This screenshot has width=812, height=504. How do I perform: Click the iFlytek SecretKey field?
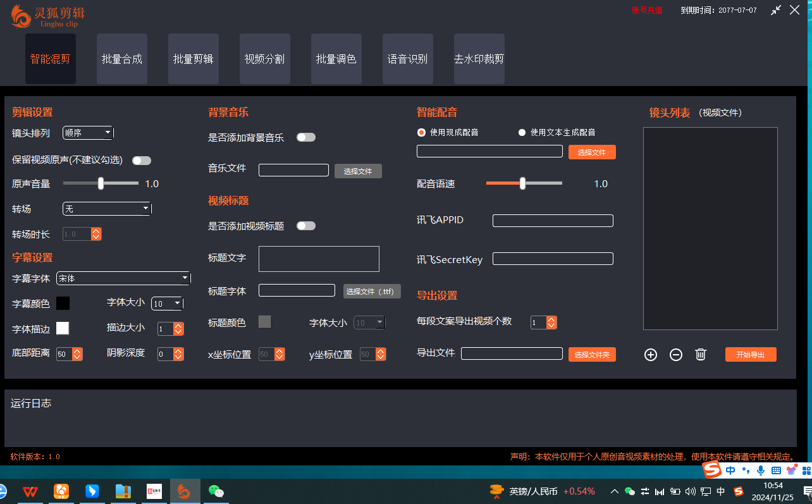pos(553,259)
